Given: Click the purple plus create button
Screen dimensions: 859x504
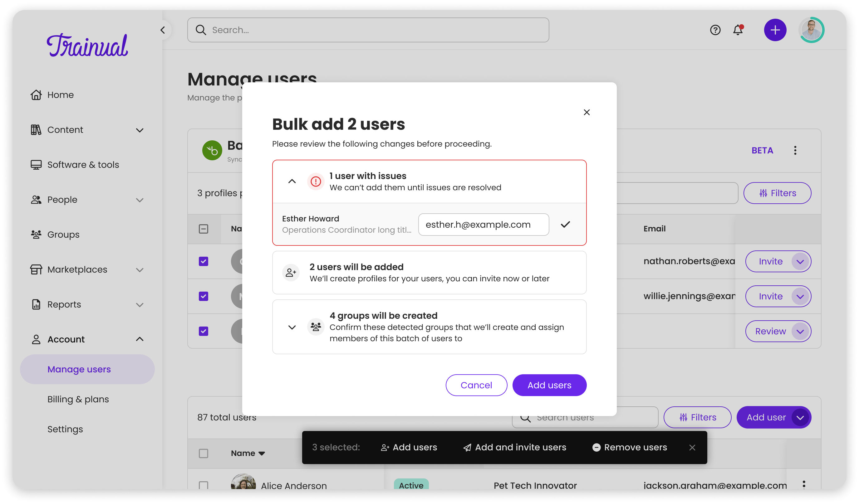Looking at the screenshot, I should [775, 30].
